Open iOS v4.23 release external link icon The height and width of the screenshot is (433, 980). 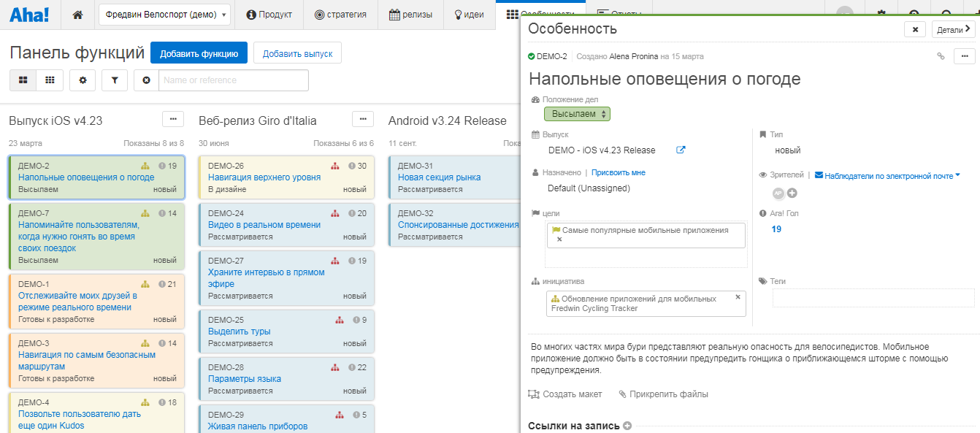click(x=681, y=150)
